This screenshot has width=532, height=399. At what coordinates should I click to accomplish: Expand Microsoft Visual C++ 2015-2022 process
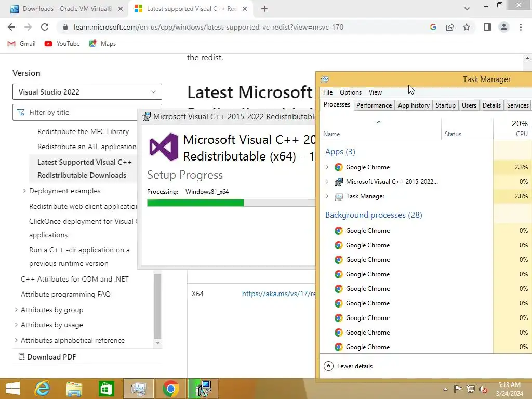(327, 181)
